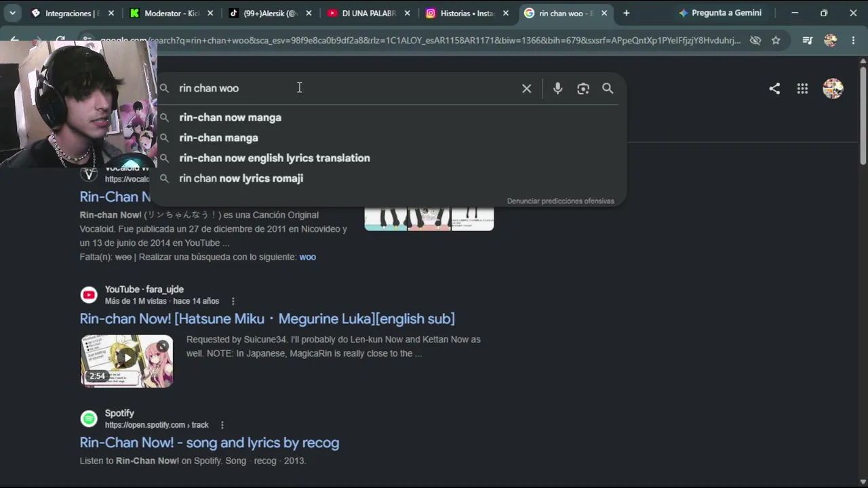Click "Denunciar predicciones ofensivas" link
The height and width of the screenshot is (488, 868).
point(561,201)
